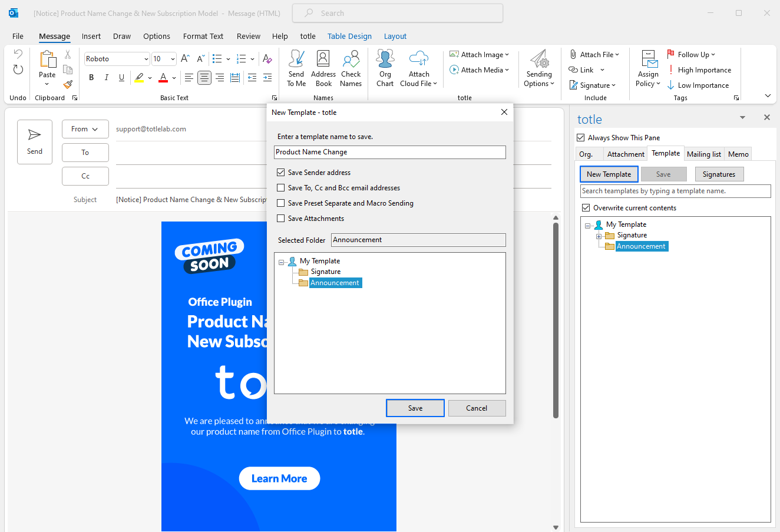
Task: Enable Save Attachments checkbox
Action: point(281,219)
